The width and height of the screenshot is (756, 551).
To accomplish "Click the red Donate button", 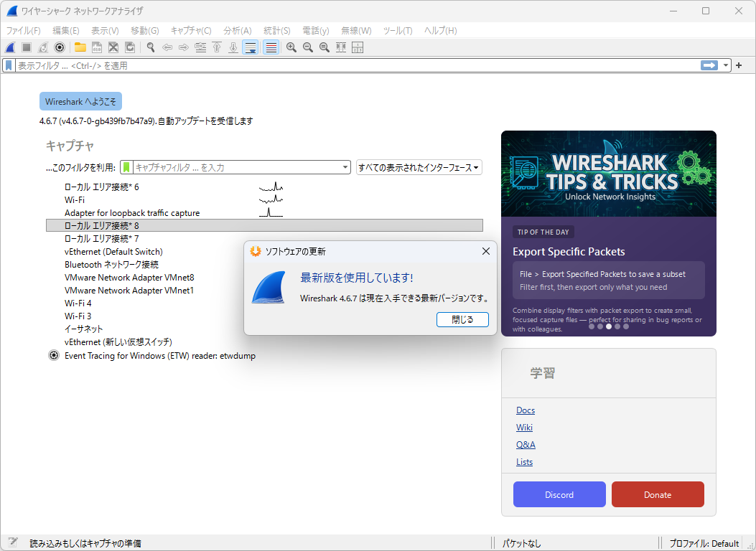I will point(658,494).
